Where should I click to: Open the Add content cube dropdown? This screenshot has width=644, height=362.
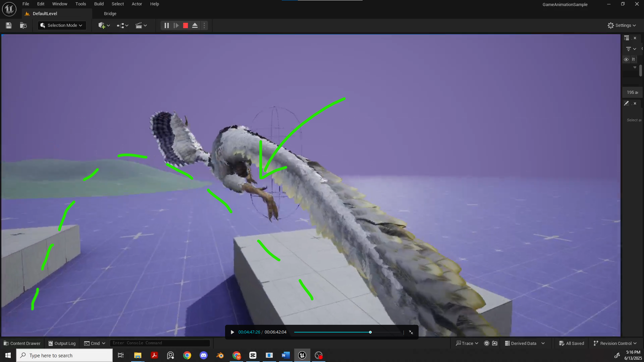[104, 25]
